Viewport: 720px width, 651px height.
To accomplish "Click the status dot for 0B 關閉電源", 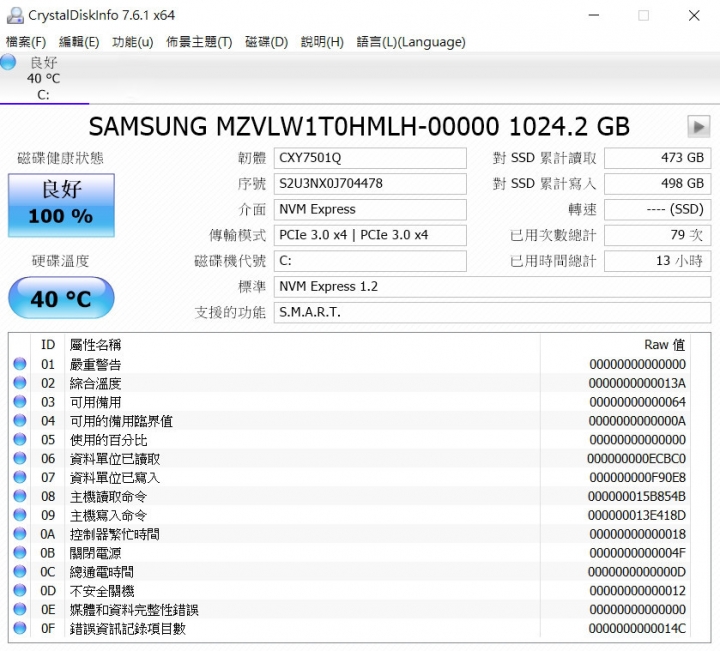I will pyautogui.click(x=20, y=552).
